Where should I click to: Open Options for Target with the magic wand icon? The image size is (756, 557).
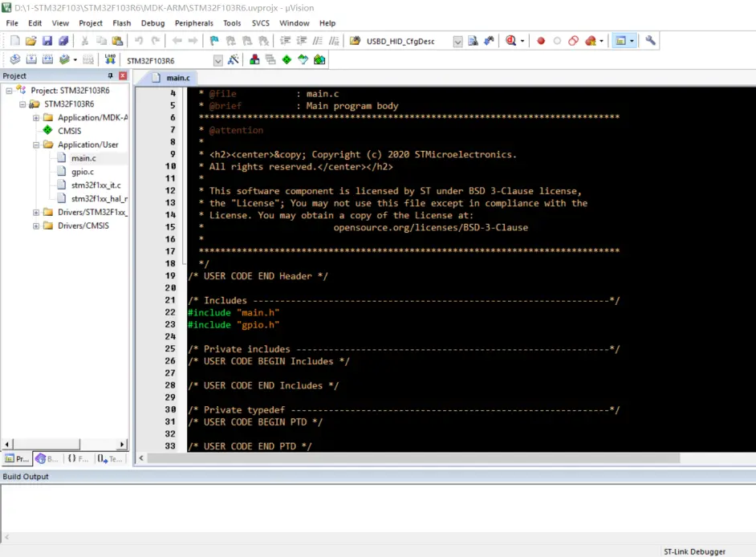tap(234, 60)
